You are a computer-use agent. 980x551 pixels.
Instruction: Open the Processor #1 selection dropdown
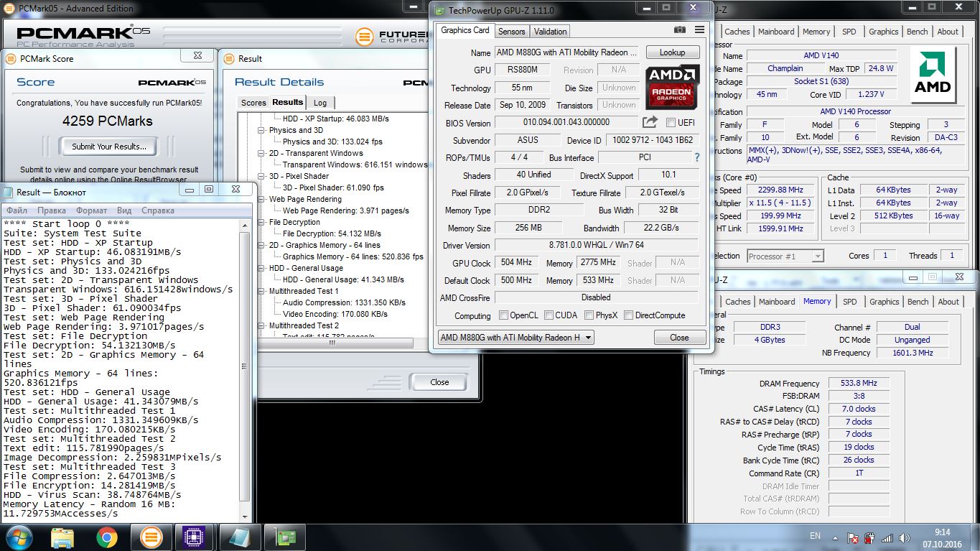pos(785,256)
